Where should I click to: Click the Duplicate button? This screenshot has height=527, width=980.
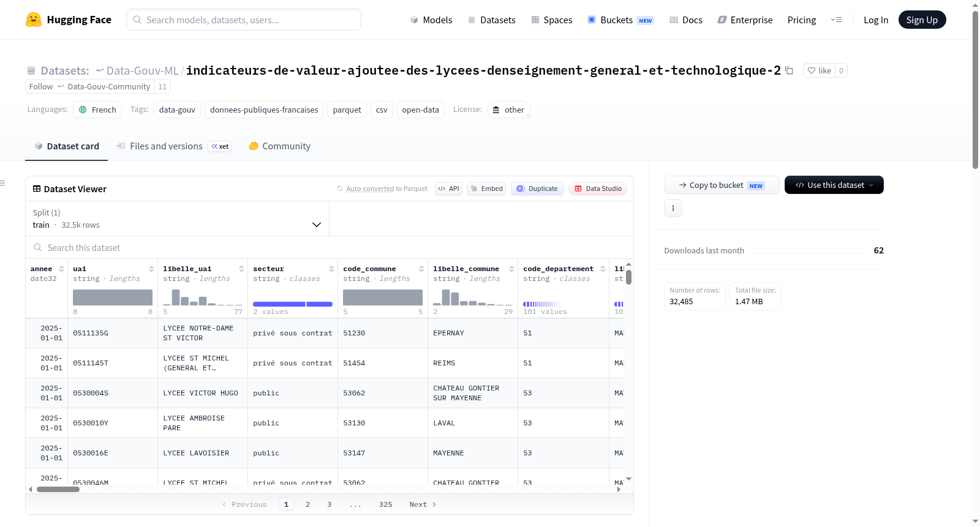pyautogui.click(x=537, y=189)
